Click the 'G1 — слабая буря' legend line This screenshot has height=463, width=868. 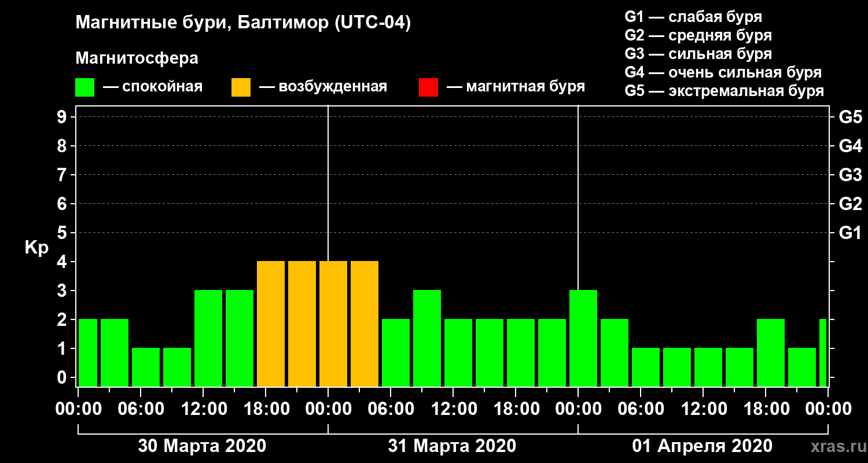693,16
